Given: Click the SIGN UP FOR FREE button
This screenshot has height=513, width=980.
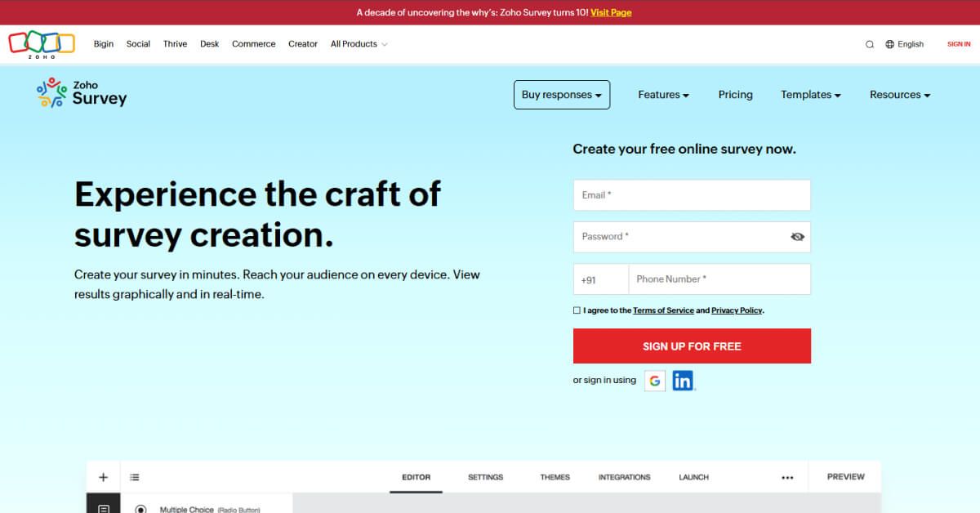Looking at the screenshot, I should point(692,346).
